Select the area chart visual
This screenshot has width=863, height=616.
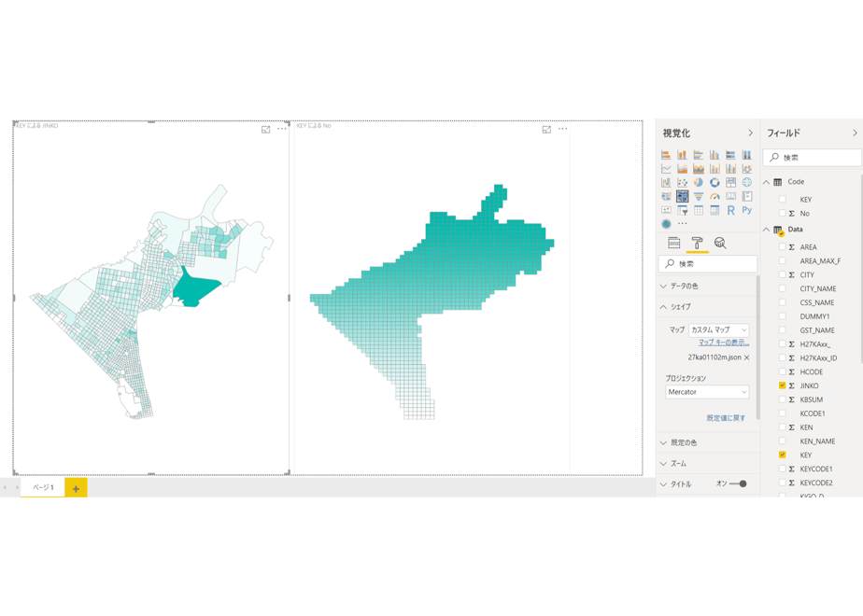click(682, 168)
